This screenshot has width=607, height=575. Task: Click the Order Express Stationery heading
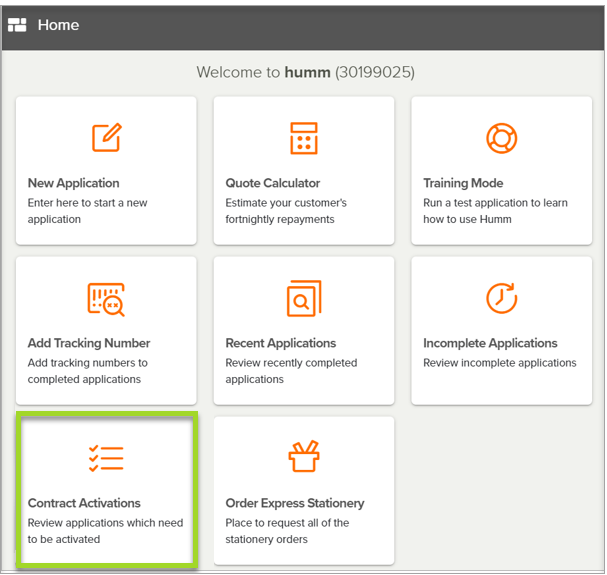tap(295, 503)
